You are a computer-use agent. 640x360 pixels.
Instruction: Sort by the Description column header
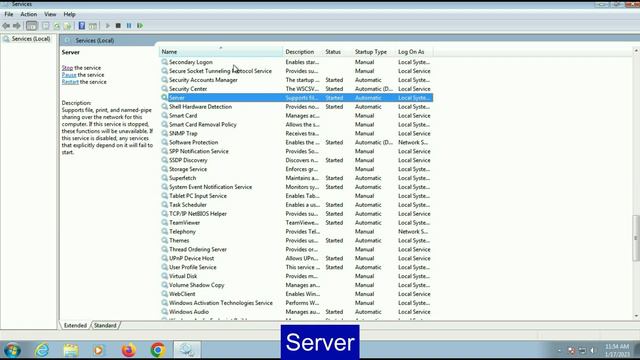(x=302, y=52)
